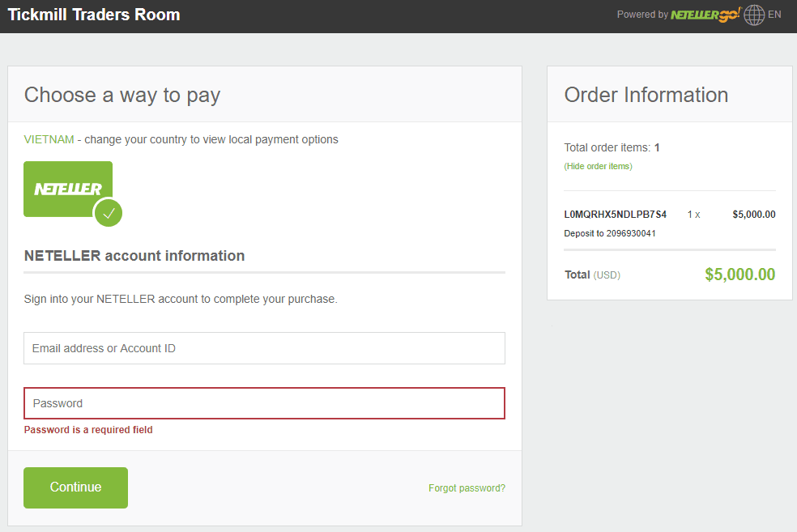Screen dimensions: 797x532
Task: Select the green NETELLER payment tile
Action: (68, 189)
